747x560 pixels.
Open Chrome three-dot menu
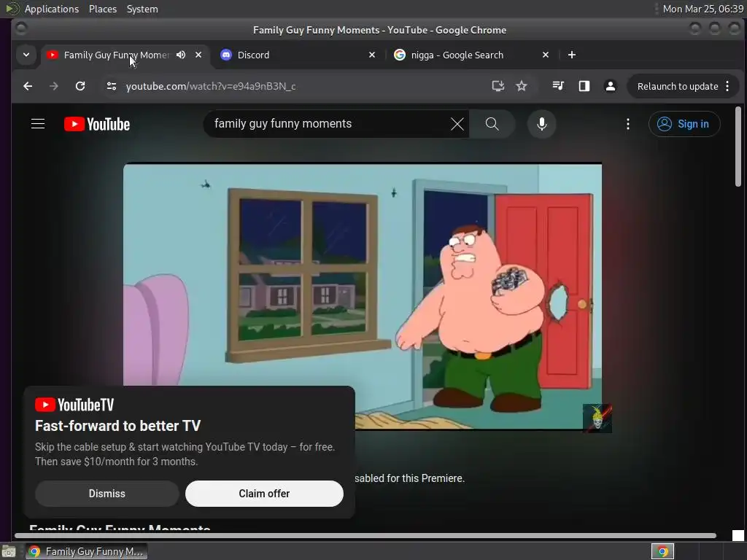pyautogui.click(x=727, y=86)
